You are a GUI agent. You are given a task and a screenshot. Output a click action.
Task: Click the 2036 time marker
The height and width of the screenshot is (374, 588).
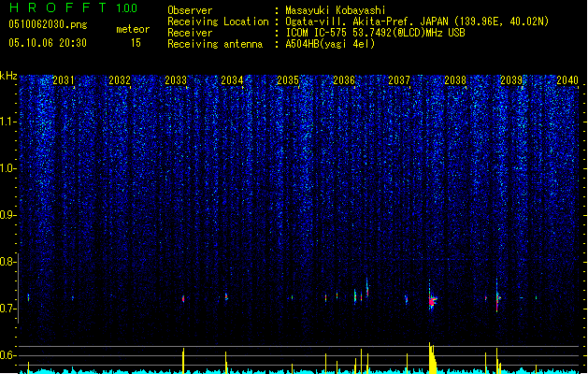tap(344, 80)
